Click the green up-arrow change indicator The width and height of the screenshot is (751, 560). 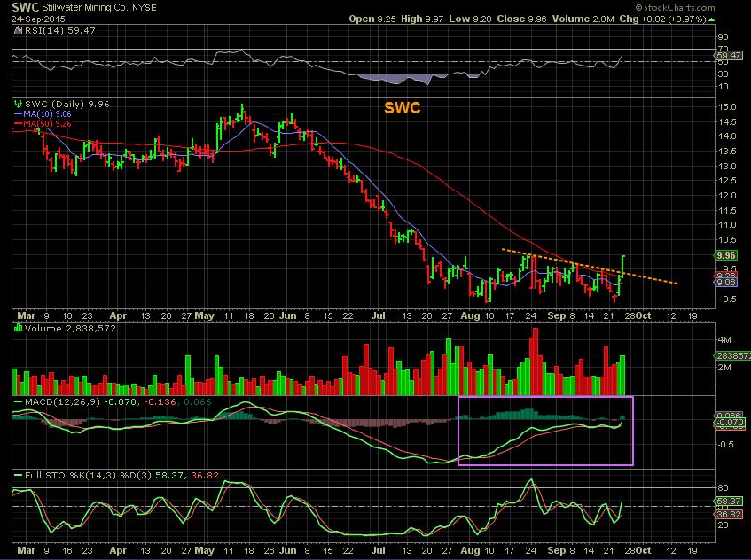711,19
